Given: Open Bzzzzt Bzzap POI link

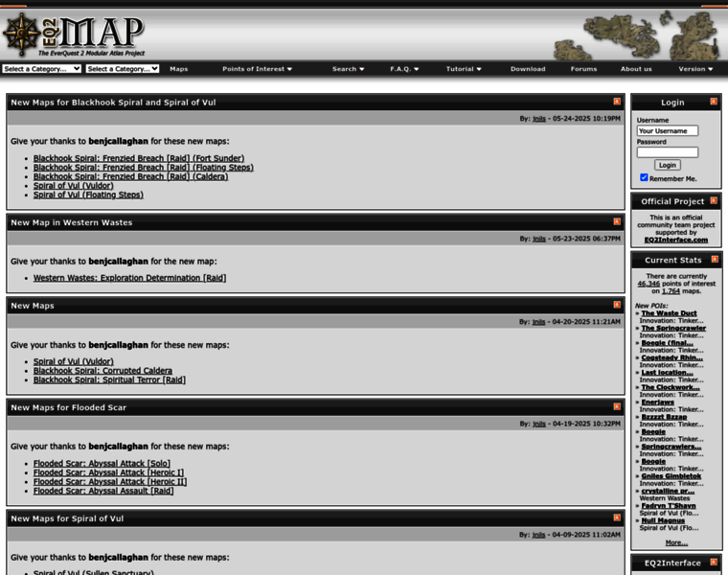Looking at the screenshot, I should pyautogui.click(x=664, y=417).
